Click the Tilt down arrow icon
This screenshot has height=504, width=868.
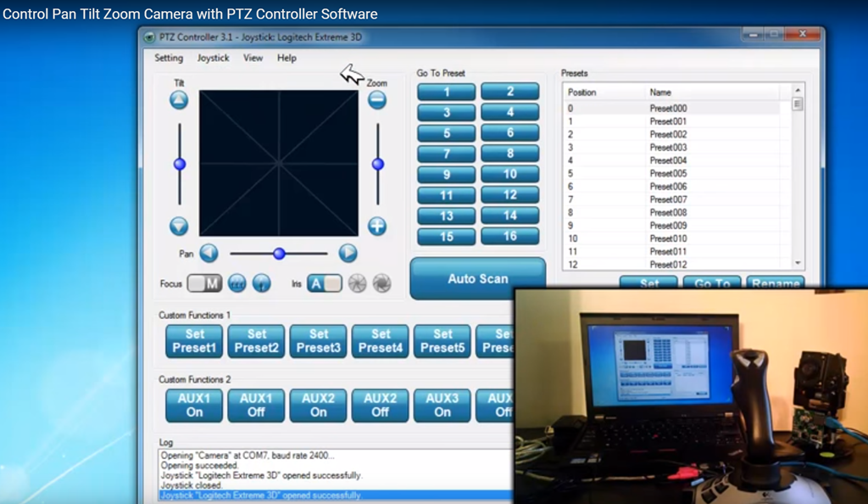point(179,226)
